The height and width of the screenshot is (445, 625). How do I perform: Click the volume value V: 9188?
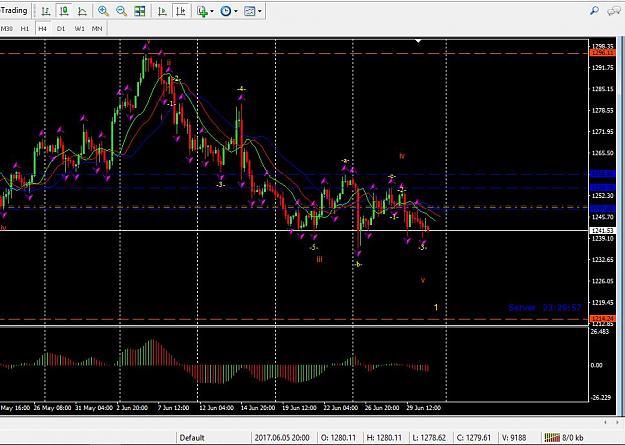pyautogui.click(x=514, y=438)
